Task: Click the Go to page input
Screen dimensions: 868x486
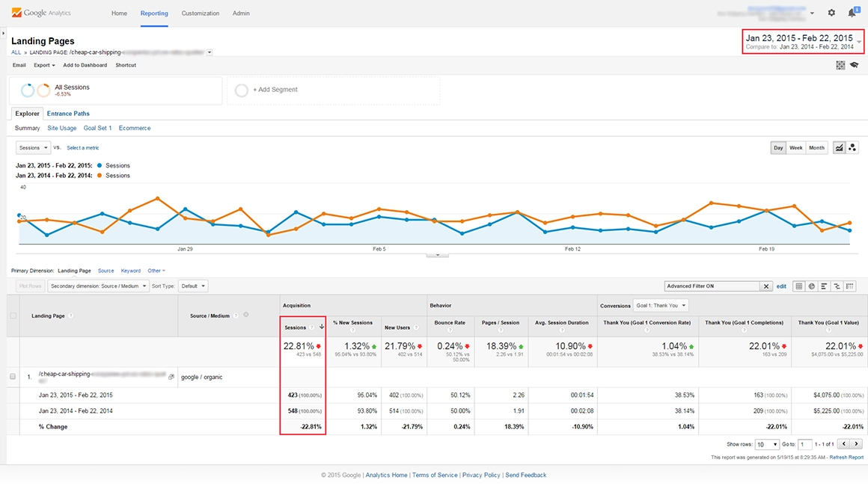Action: click(x=805, y=444)
